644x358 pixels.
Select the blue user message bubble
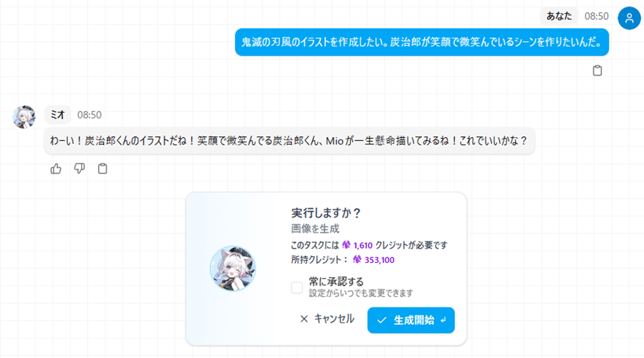[x=422, y=42]
